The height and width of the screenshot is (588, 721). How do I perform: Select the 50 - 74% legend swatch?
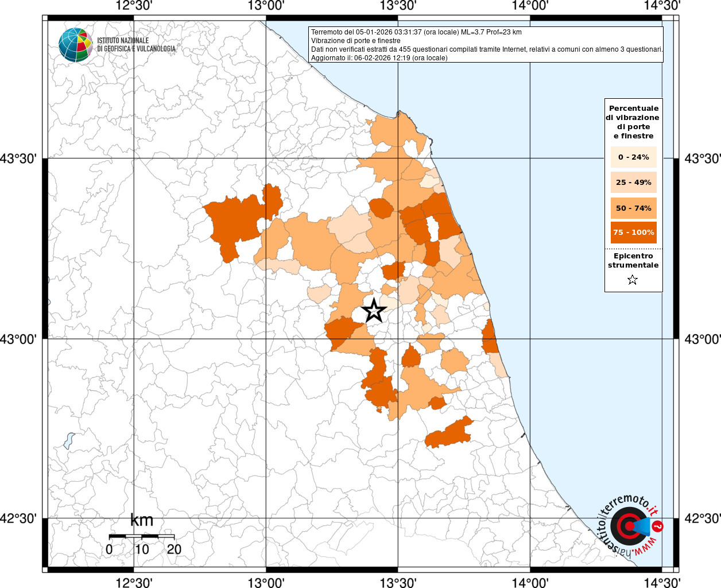pos(633,208)
